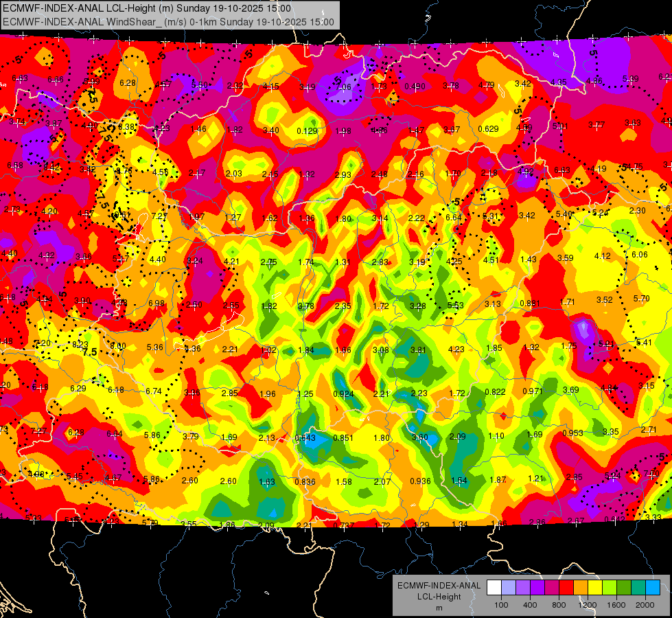This screenshot has height=618, width=672.
Task: Click the grid value 3.69
Action: 571,389
